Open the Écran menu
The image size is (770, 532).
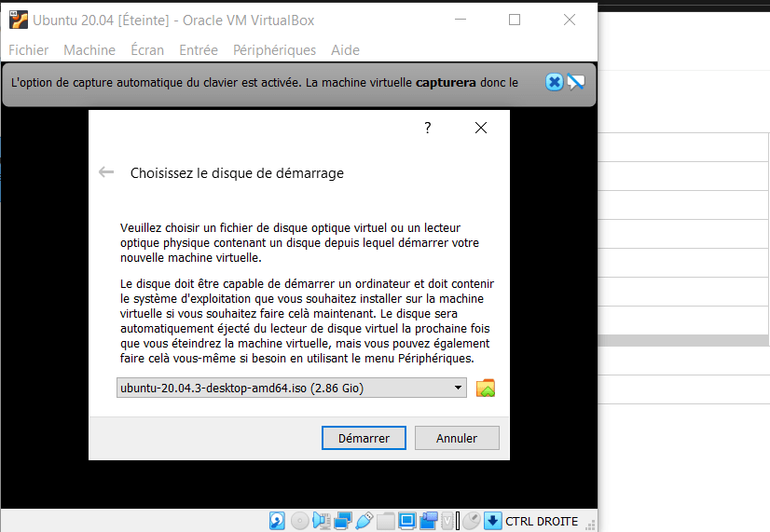coord(147,50)
